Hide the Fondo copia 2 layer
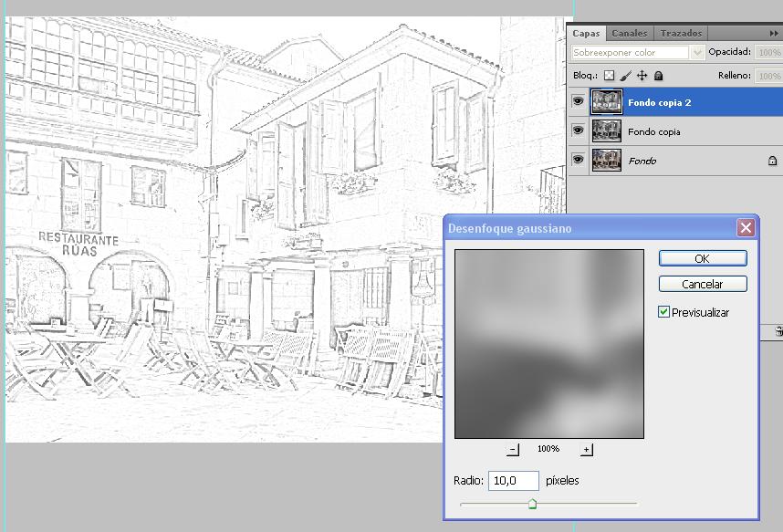The image size is (783, 532). [578, 102]
